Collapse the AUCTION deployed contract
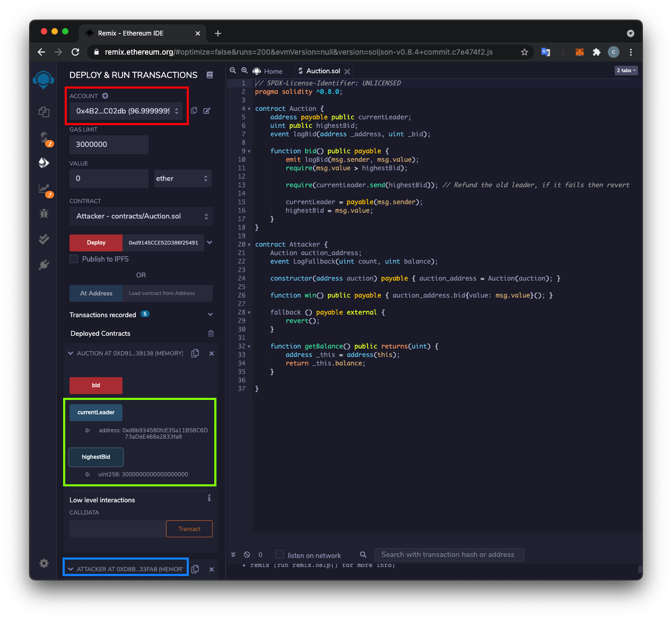Screen dimensions: 672x619 pos(71,353)
